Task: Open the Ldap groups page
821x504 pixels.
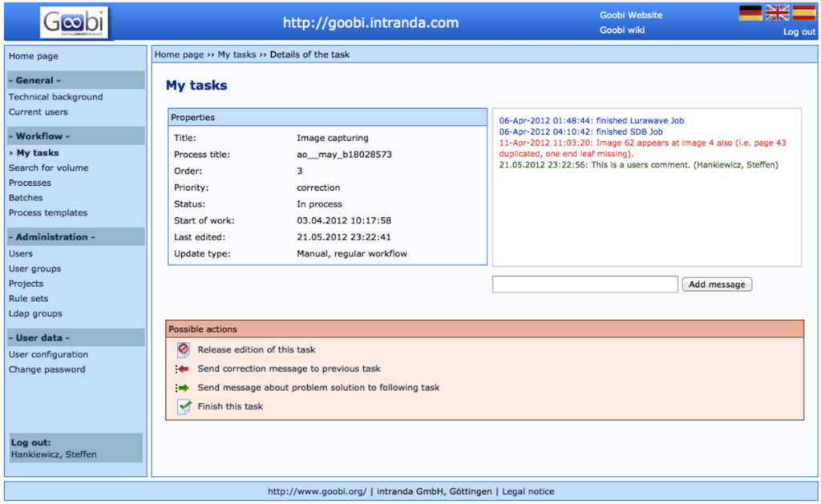Action: (35, 313)
